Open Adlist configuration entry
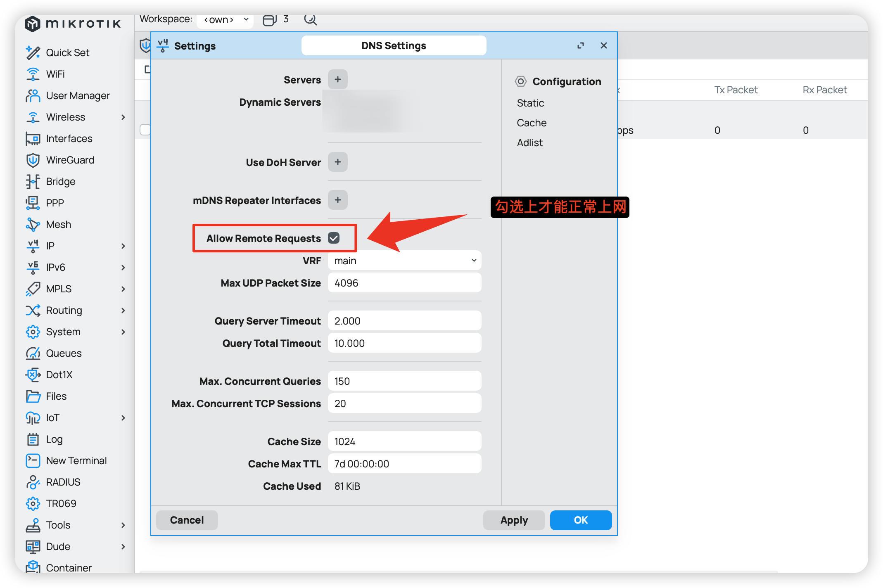Image resolution: width=883 pixels, height=588 pixels. (530, 142)
